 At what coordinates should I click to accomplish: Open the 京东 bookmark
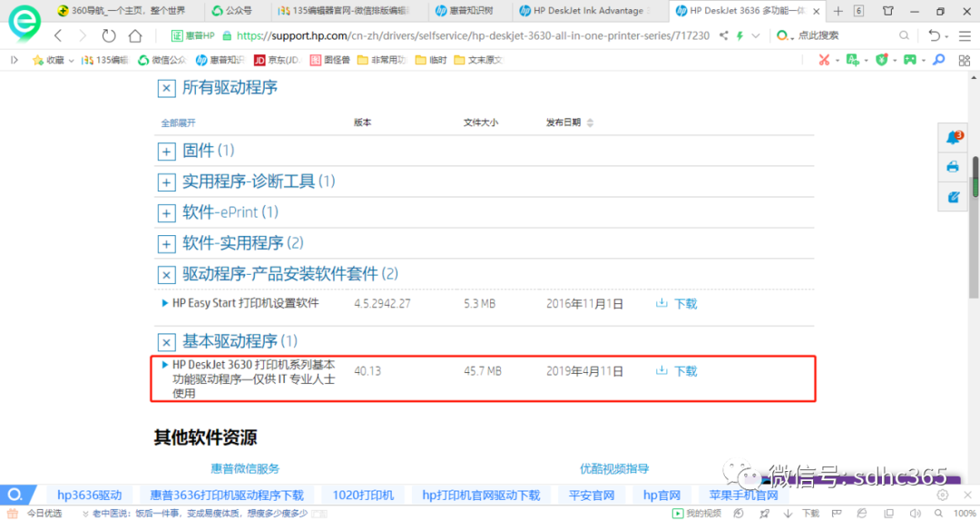coord(277,60)
